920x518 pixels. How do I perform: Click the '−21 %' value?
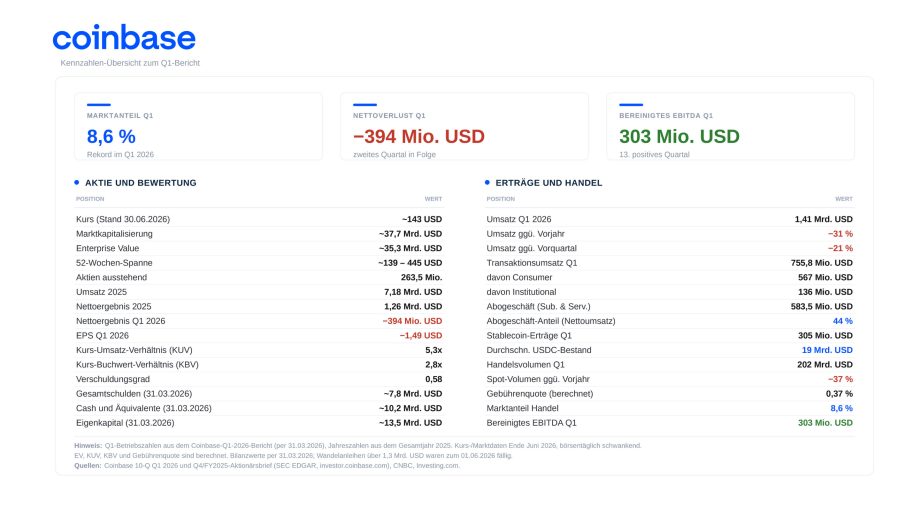point(840,249)
